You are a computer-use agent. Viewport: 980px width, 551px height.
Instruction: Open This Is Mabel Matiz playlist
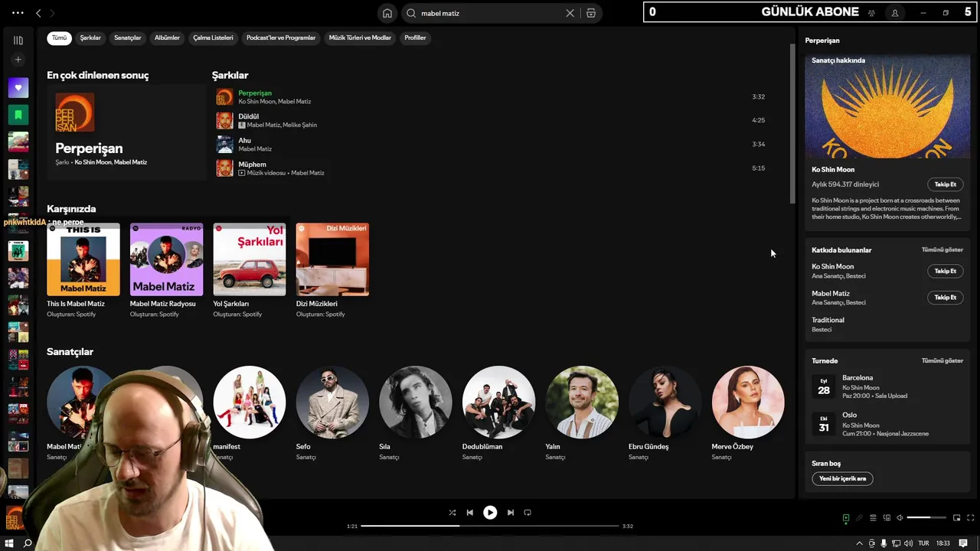(x=83, y=270)
